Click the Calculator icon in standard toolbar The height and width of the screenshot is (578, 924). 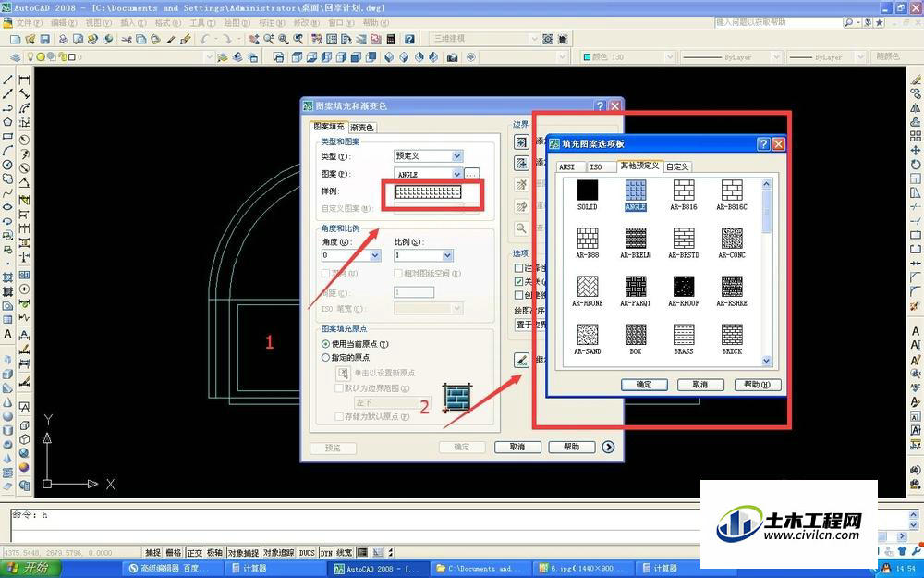click(390, 39)
